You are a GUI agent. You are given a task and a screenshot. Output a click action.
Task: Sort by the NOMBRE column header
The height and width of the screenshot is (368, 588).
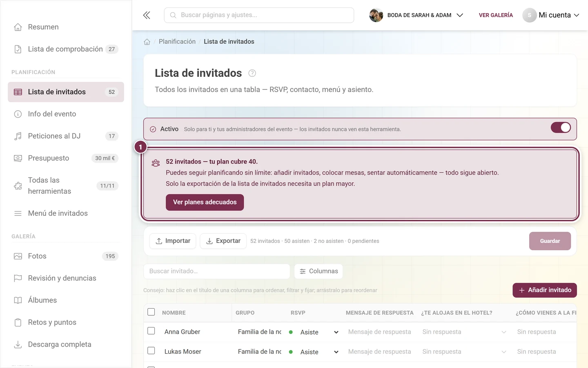pos(174,313)
